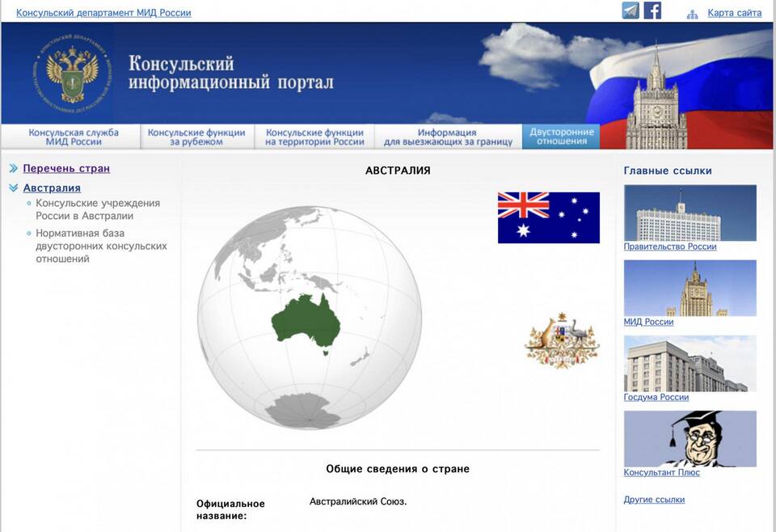Open Нормативная база двусторонних консульских отношений

pos(101,246)
